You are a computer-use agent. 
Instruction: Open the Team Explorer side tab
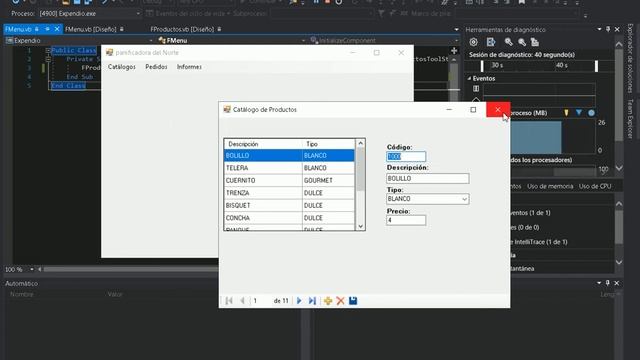coord(630,118)
